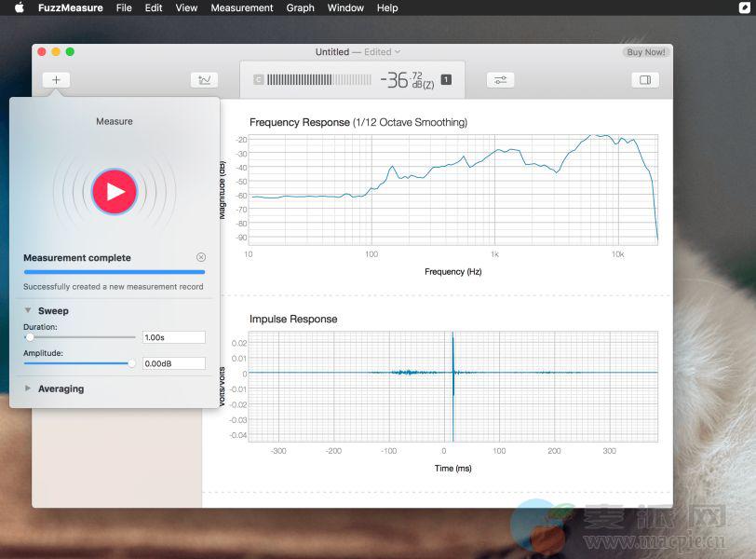Click the C weighting indicator in level meter
This screenshot has width=756, height=559.
258,80
